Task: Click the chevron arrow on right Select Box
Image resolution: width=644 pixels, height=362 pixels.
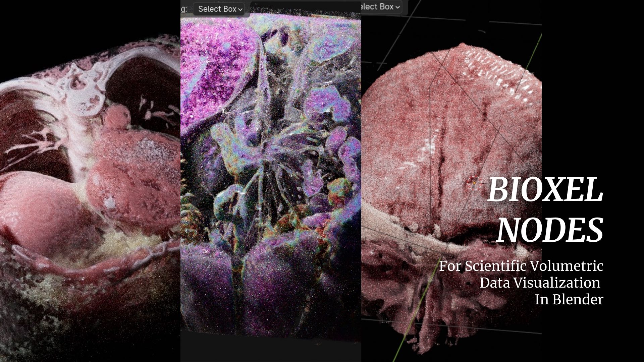Action: click(x=397, y=7)
